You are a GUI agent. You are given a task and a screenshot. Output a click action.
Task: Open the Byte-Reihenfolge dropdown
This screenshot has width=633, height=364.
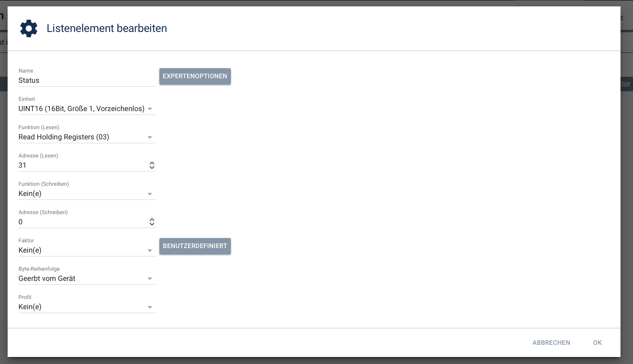tap(150, 279)
